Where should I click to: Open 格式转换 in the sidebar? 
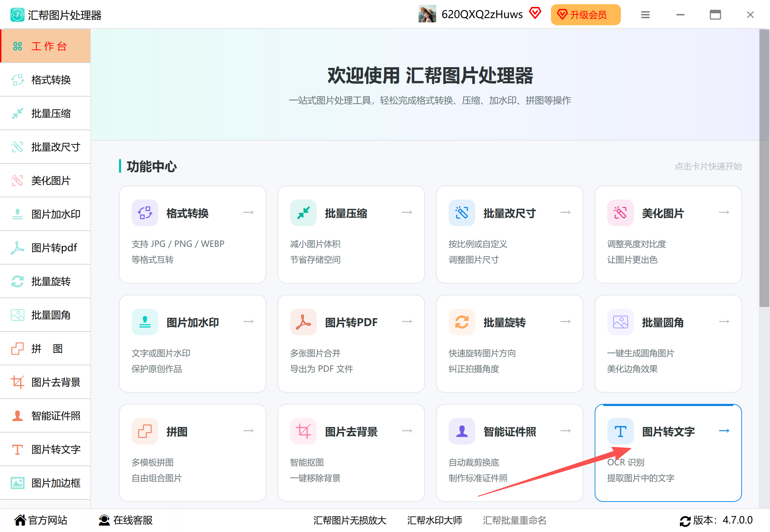pos(45,80)
